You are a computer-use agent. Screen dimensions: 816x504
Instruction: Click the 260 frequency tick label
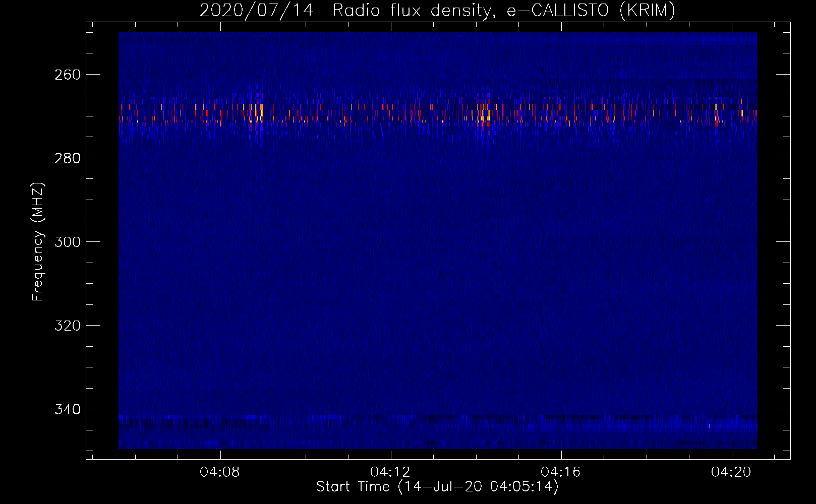[x=67, y=75]
